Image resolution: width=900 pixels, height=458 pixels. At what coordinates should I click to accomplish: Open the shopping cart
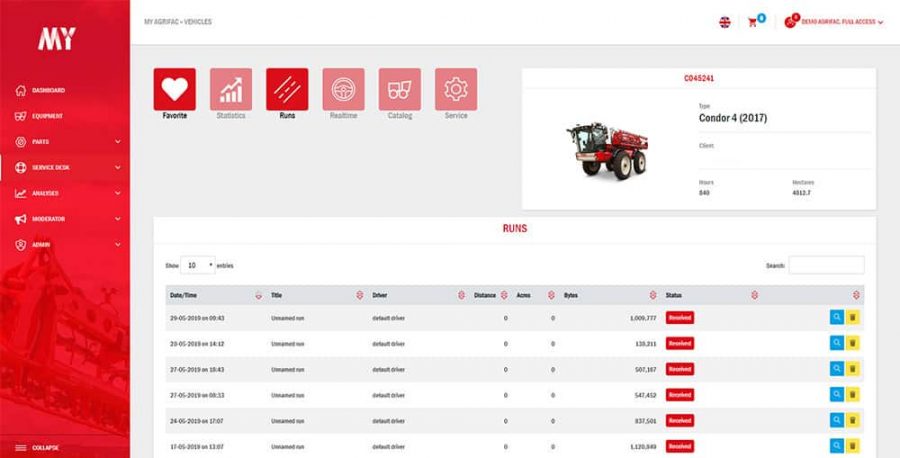[x=752, y=22]
